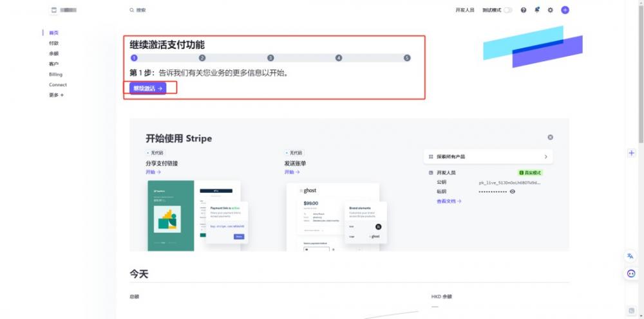Click the 总额 label
Viewport: 644px width, 319px height.
(x=135, y=296)
